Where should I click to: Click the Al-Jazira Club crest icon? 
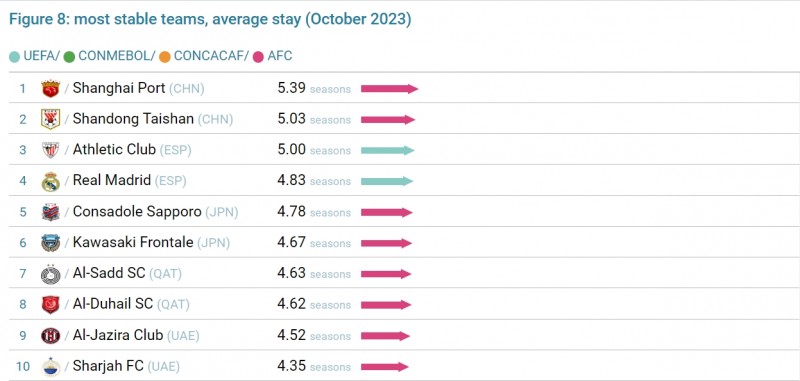coord(51,336)
